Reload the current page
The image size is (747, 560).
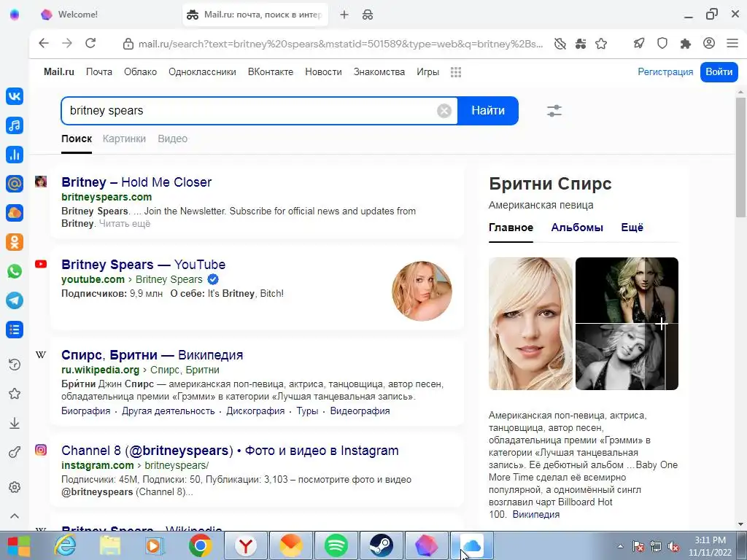pos(90,43)
